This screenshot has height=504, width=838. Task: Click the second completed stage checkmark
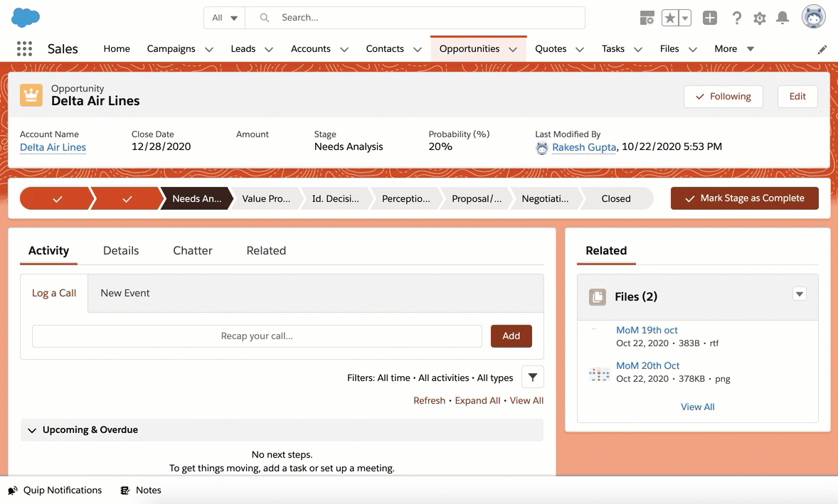(127, 198)
